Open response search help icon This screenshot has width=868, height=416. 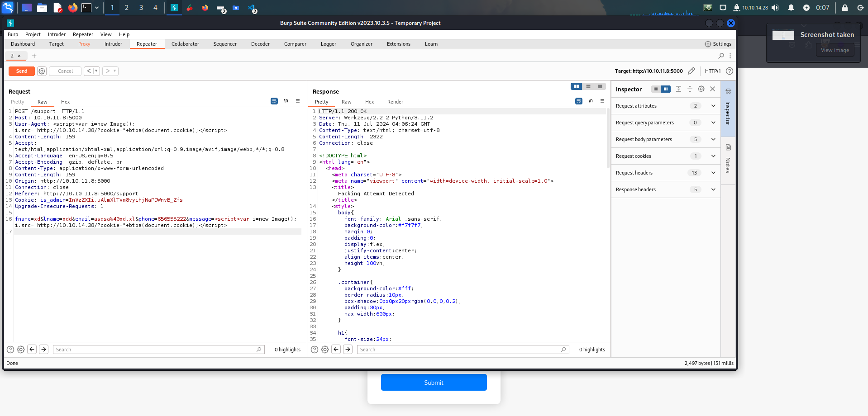point(315,350)
